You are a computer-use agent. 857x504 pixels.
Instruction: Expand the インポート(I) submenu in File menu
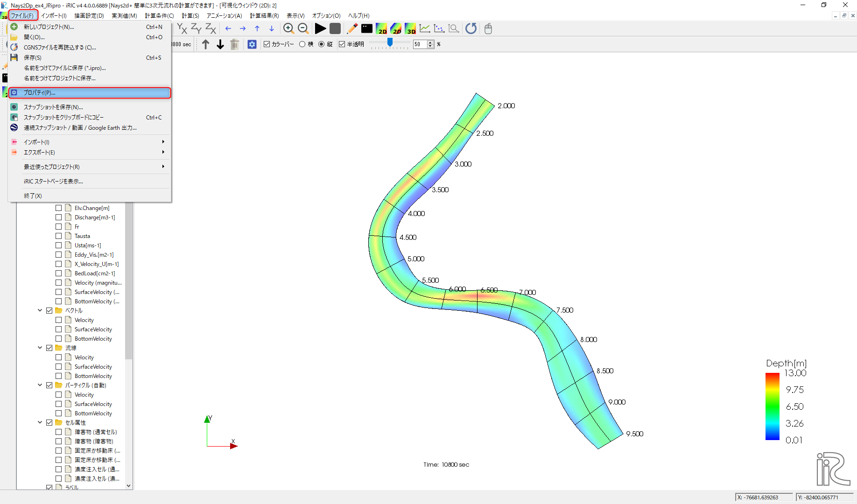[x=89, y=142]
